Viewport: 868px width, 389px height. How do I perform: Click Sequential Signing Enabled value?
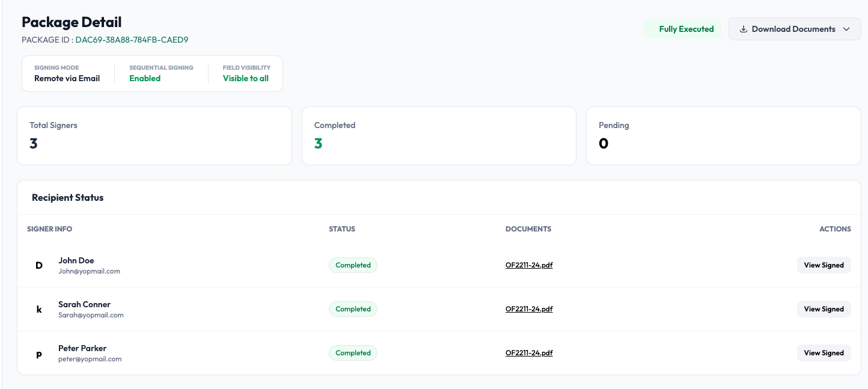(x=145, y=78)
